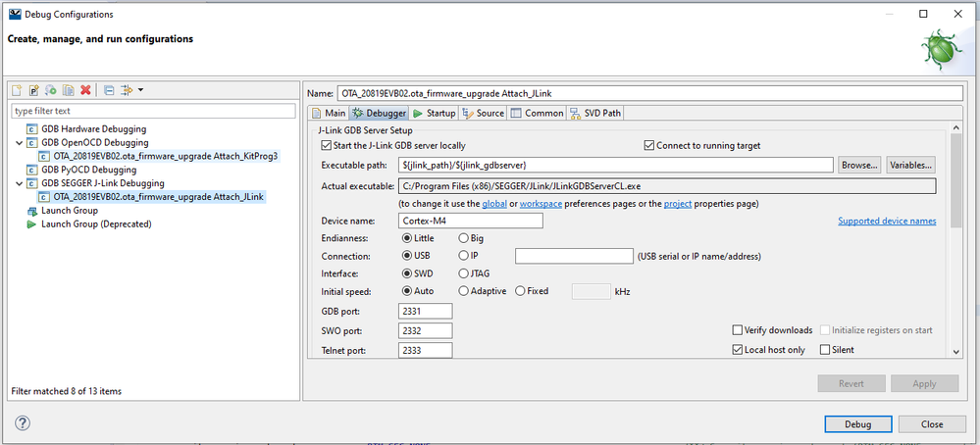
Task: Toggle Connect to running target checkbox
Action: pos(649,145)
